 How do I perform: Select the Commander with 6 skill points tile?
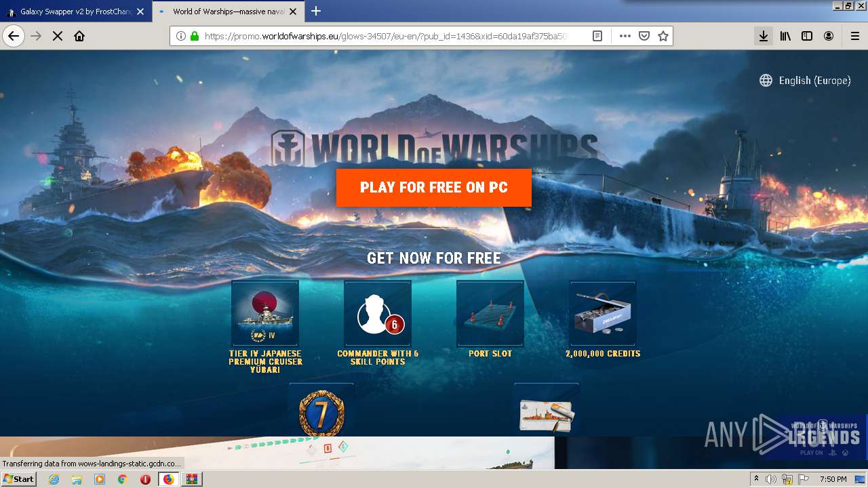pos(378,314)
